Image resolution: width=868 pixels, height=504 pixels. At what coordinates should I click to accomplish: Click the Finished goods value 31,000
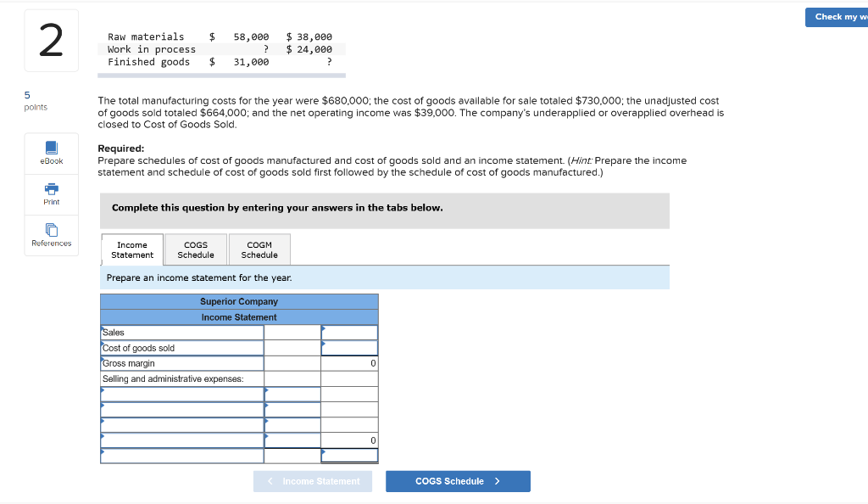(251, 62)
